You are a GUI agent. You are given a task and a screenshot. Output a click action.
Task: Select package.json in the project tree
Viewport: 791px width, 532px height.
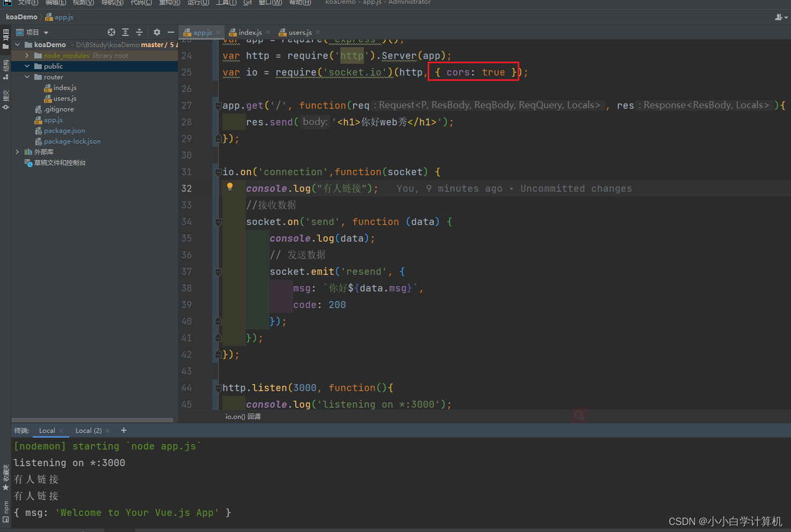coord(64,131)
